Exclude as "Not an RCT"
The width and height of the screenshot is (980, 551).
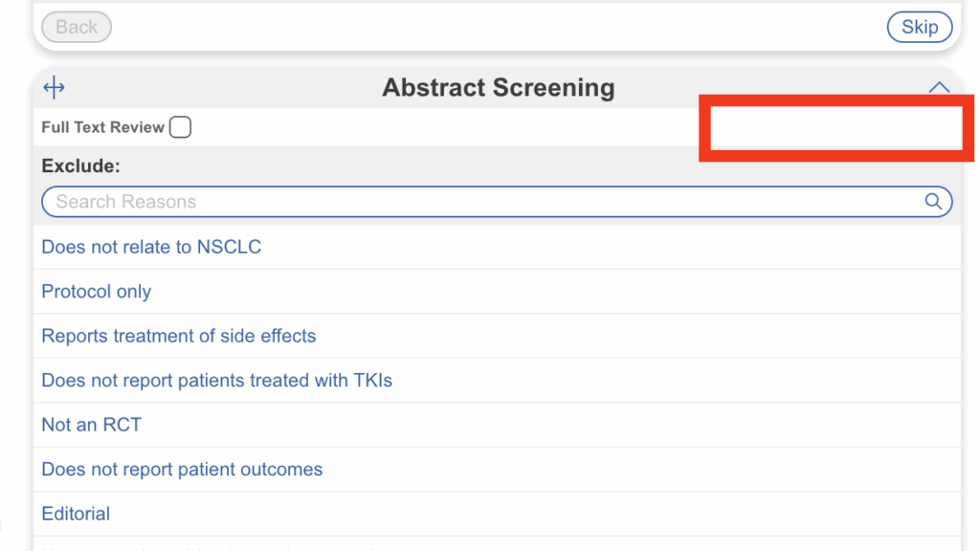click(92, 425)
